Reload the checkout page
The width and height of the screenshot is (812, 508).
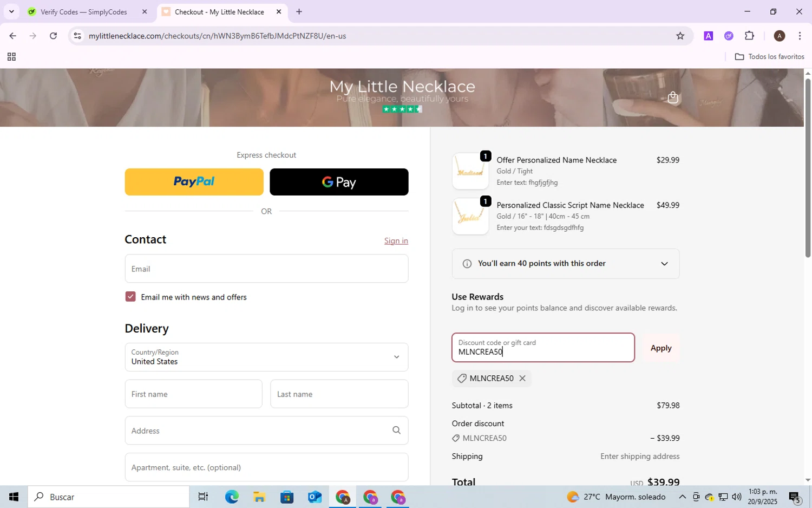[53, 36]
